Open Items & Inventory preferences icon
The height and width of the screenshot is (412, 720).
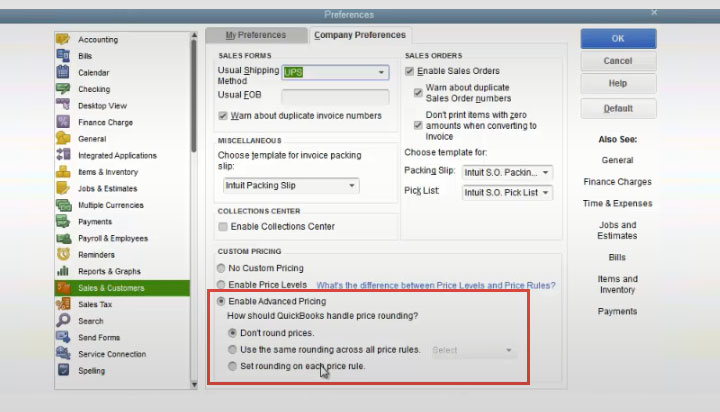tap(63, 172)
